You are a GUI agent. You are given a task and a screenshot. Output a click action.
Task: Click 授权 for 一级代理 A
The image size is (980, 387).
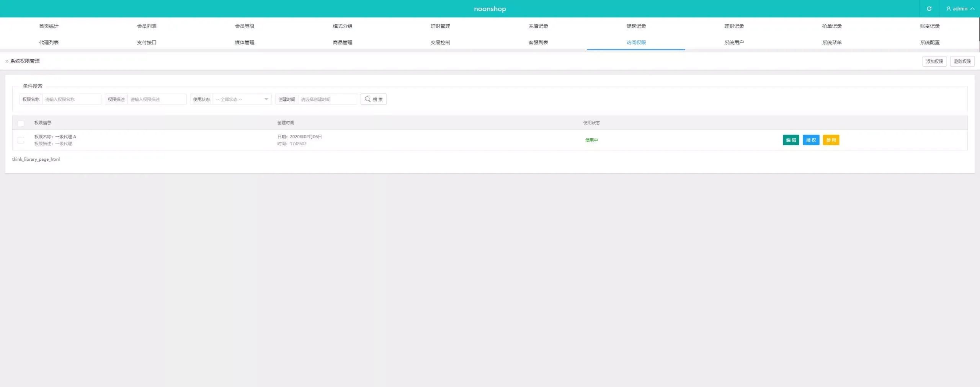coord(811,140)
